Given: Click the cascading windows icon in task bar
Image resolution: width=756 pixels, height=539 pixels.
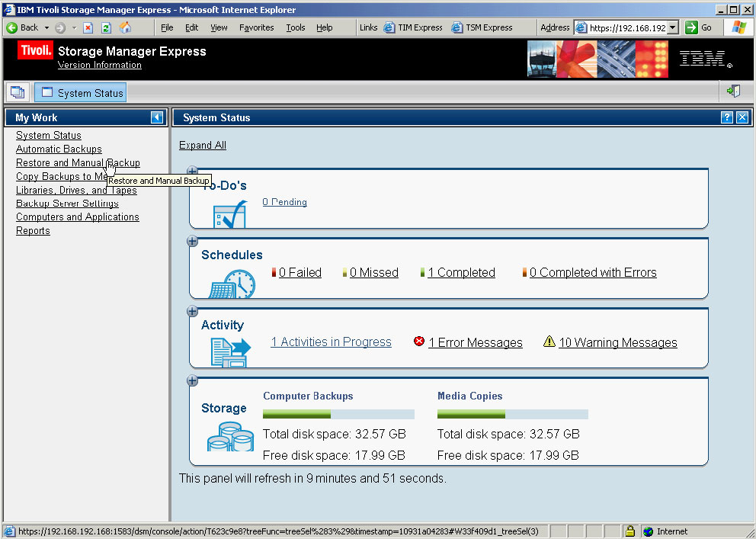Looking at the screenshot, I should coord(18,92).
